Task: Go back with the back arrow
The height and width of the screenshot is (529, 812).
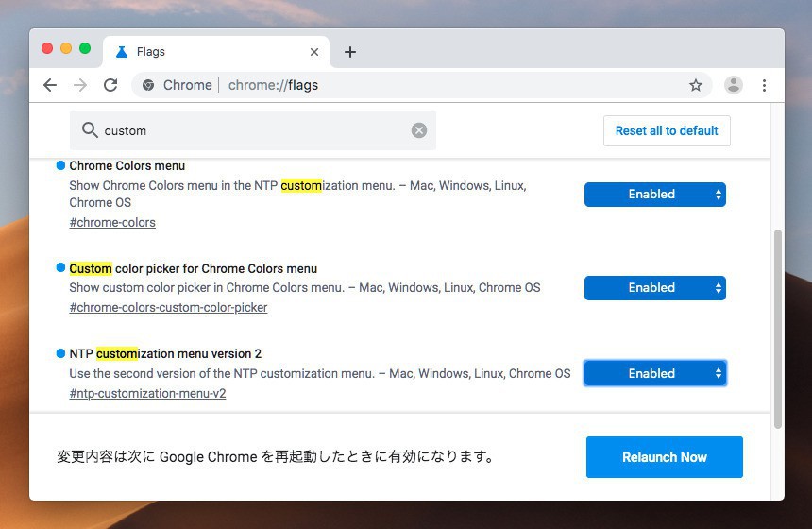Action: click(x=50, y=85)
